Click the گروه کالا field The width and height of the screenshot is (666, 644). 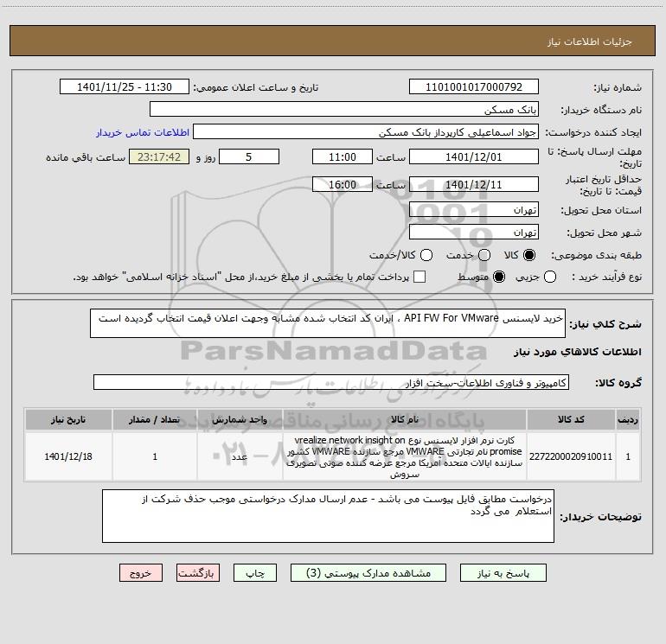point(331,382)
